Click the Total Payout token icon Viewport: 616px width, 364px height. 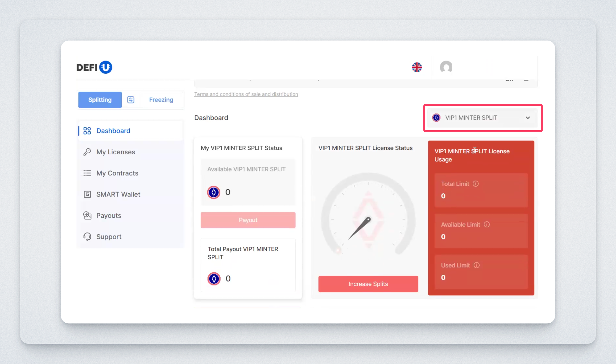214,279
